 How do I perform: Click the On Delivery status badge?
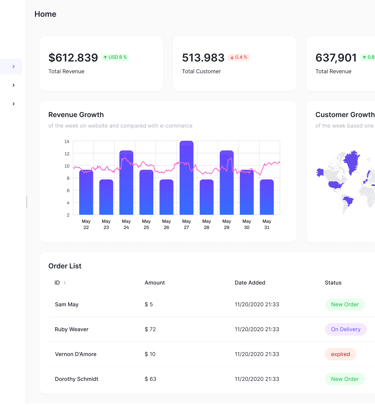(346, 329)
